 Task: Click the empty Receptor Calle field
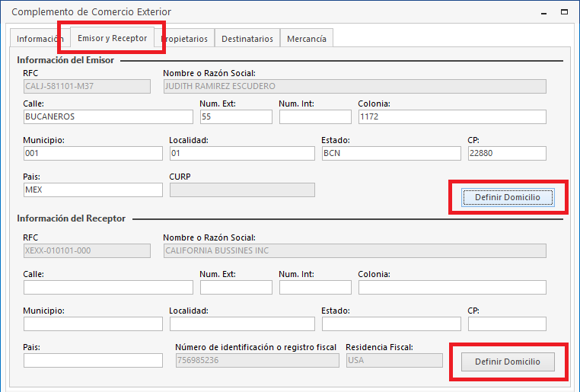click(x=108, y=288)
